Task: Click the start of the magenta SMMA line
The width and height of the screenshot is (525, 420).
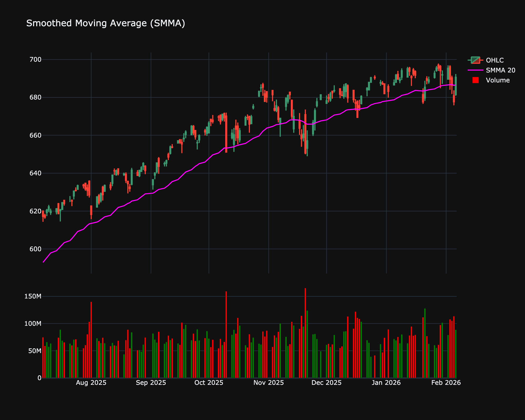Action: point(43,262)
